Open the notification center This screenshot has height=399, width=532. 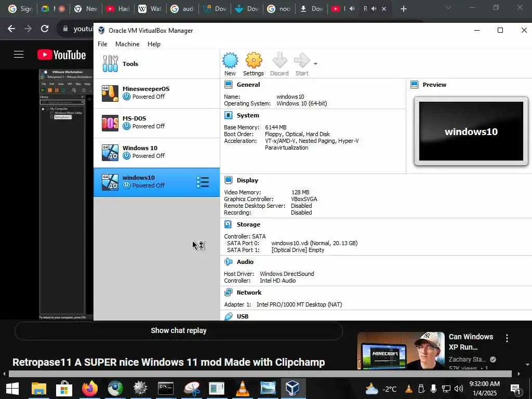[x=516, y=389]
